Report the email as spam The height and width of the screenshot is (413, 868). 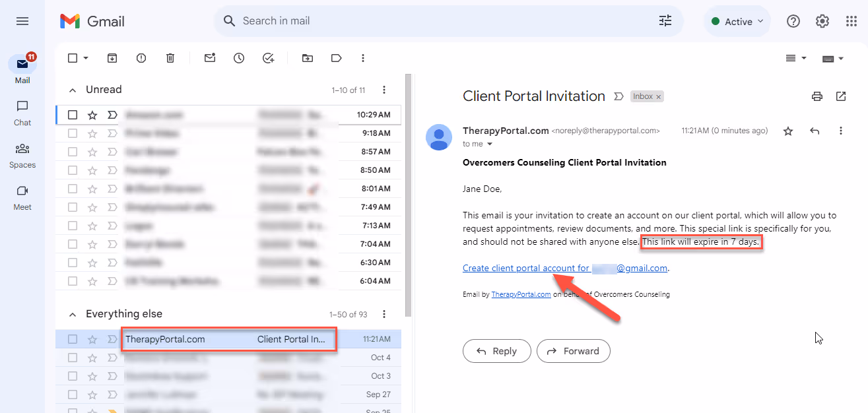(141, 58)
